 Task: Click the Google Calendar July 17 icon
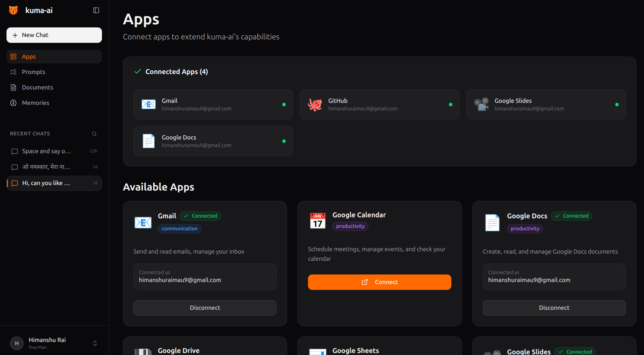318,221
